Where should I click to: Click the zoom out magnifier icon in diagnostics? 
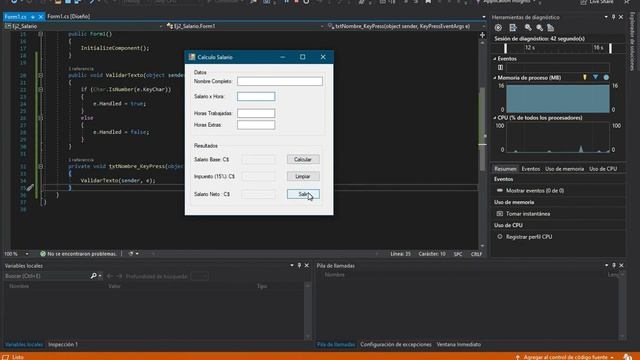tap(540, 28)
